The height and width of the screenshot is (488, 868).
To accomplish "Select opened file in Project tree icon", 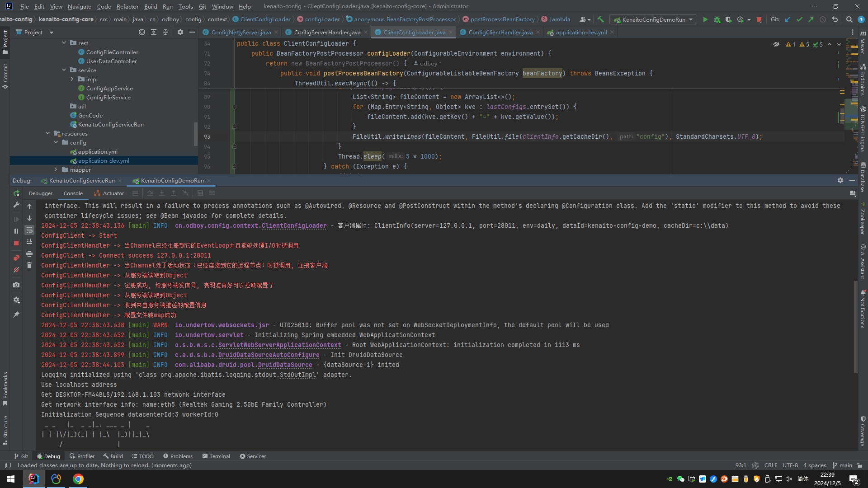I will [142, 33].
